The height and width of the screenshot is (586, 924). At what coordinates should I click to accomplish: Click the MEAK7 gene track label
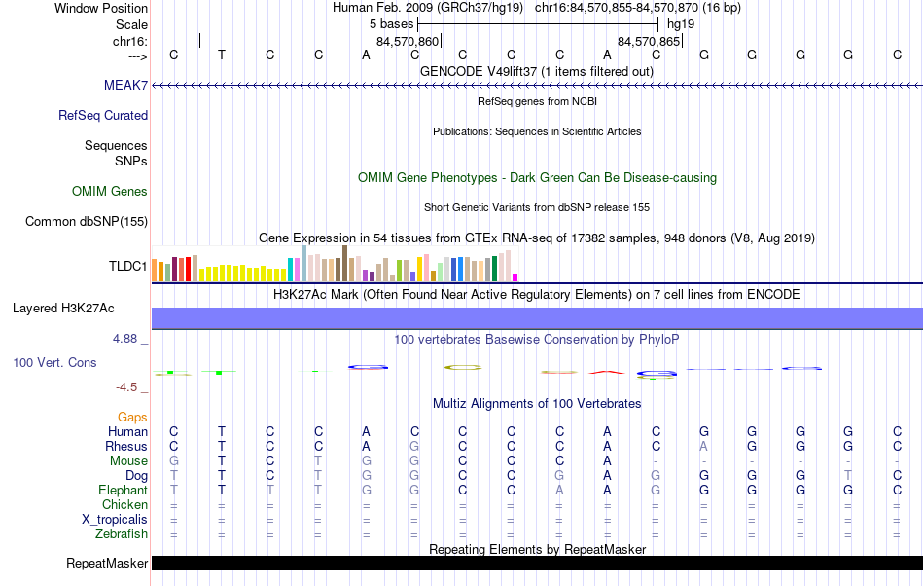tap(125, 85)
